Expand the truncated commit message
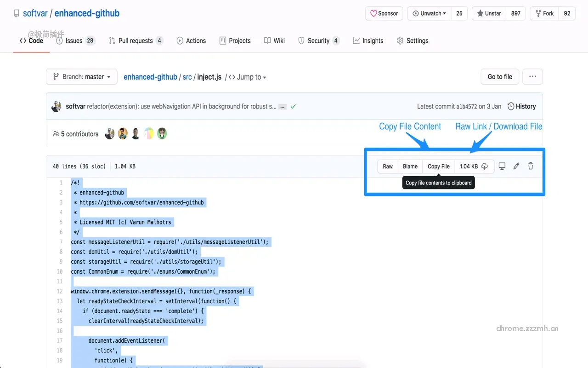 click(x=282, y=106)
